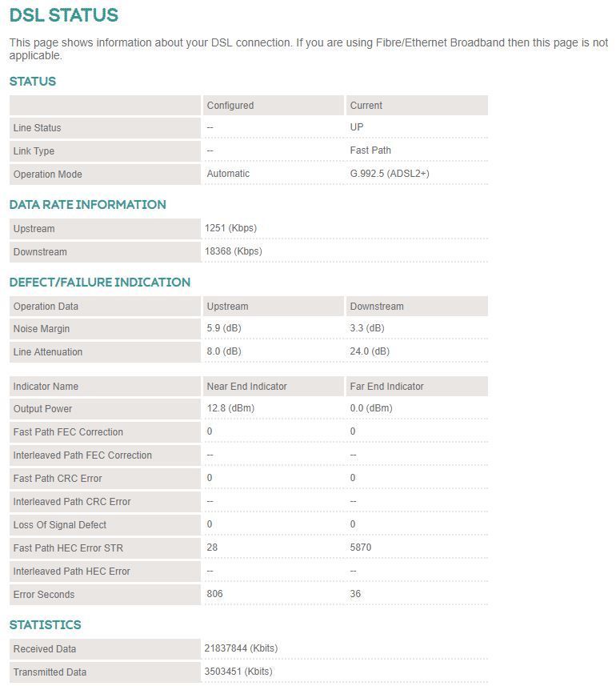Click the Line Attenuation 24.0 (dB) value
This screenshot has width=616, height=686.
click(x=370, y=351)
